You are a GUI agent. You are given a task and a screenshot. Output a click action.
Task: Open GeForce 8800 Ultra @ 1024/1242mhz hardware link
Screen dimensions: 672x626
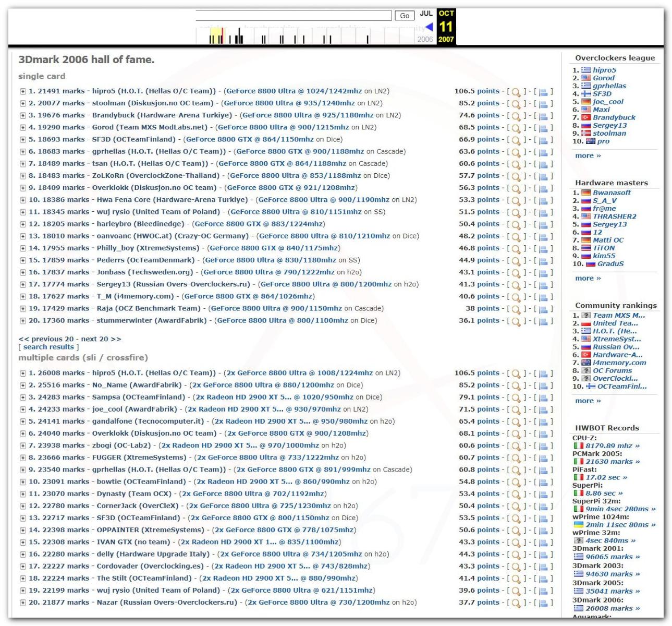(294, 91)
